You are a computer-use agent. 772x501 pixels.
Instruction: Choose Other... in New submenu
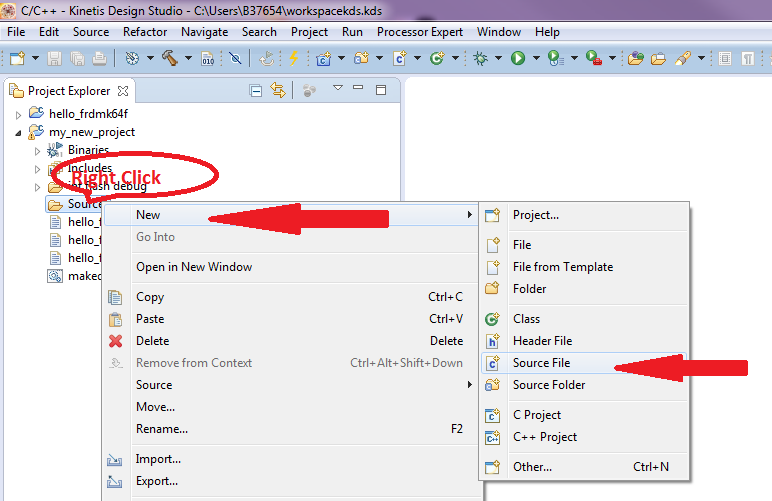click(x=584, y=467)
